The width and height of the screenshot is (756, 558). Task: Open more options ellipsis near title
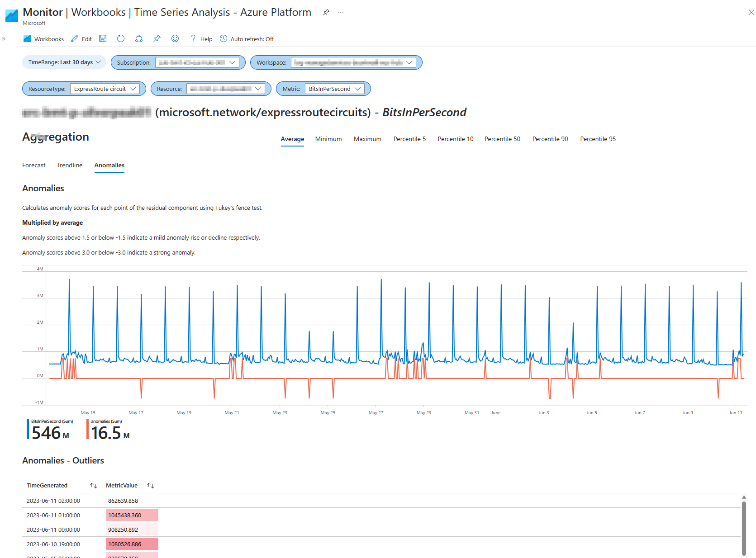point(341,12)
